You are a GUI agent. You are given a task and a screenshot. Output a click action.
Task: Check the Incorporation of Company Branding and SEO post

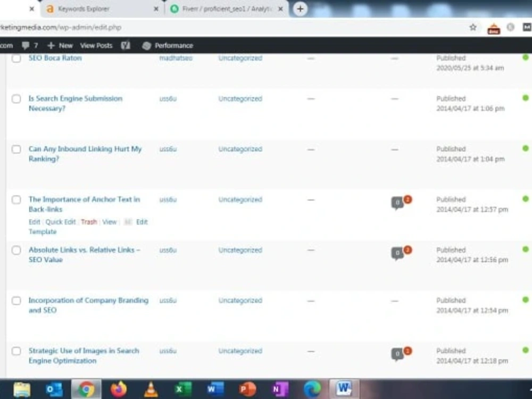(16, 301)
